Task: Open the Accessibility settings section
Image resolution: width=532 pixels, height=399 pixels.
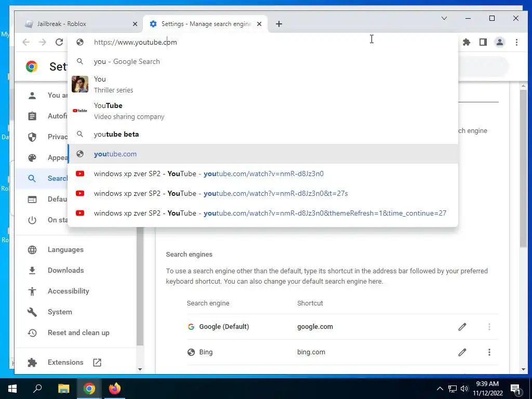Action: (68, 291)
